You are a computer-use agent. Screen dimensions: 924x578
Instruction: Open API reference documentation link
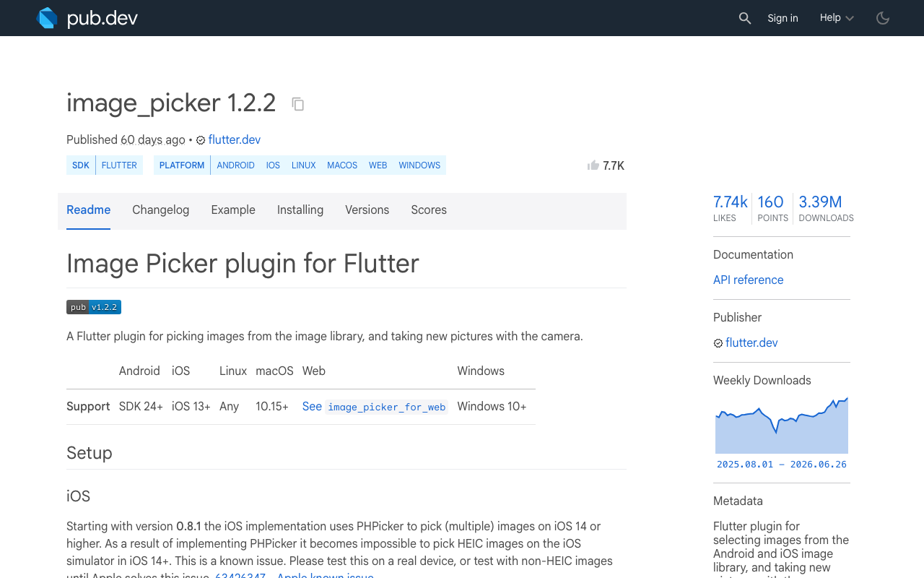pos(748,280)
